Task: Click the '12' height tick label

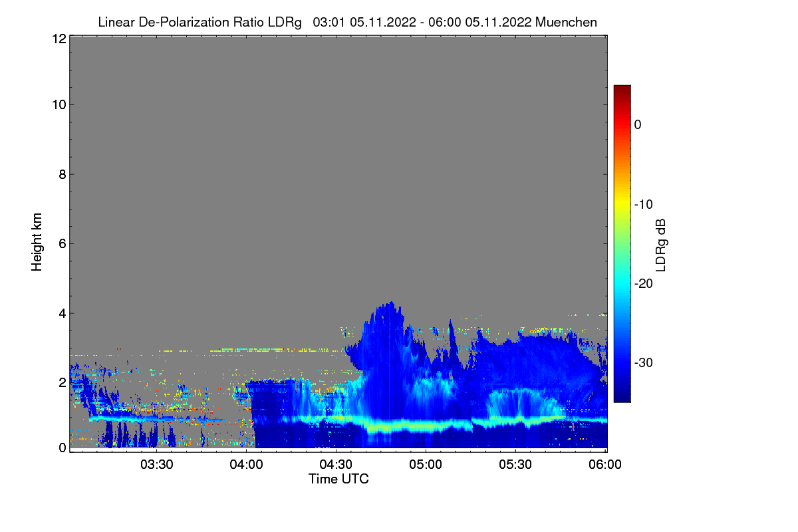Action: point(59,39)
